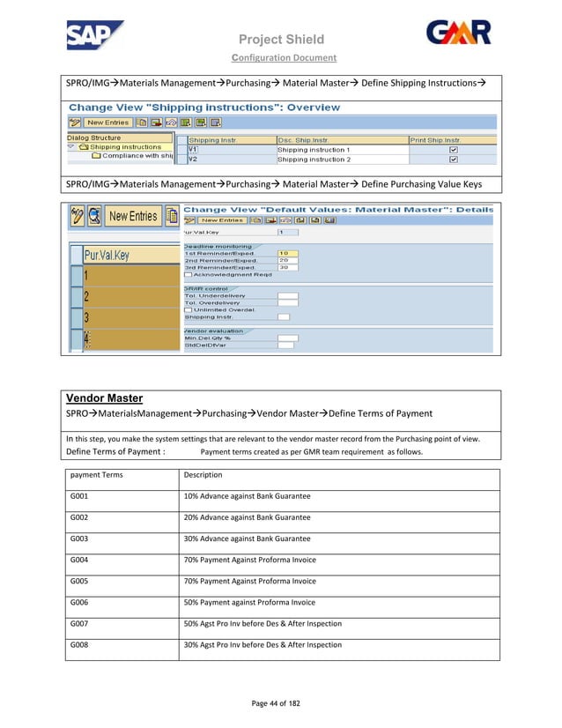Image resolution: width=562 pixels, height=728 pixels.
Task: Click Tol. Underdelivery input field
Action: tap(288, 296)
